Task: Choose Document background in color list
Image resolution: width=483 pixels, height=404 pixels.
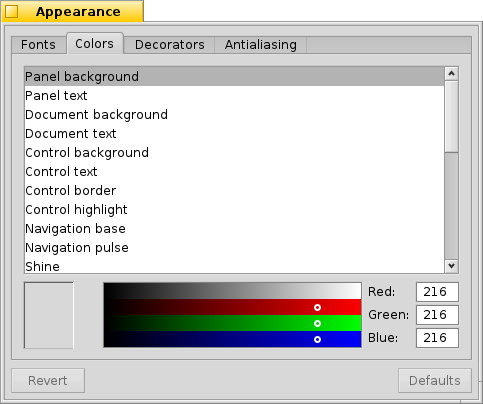Action: tap(234, 115)
